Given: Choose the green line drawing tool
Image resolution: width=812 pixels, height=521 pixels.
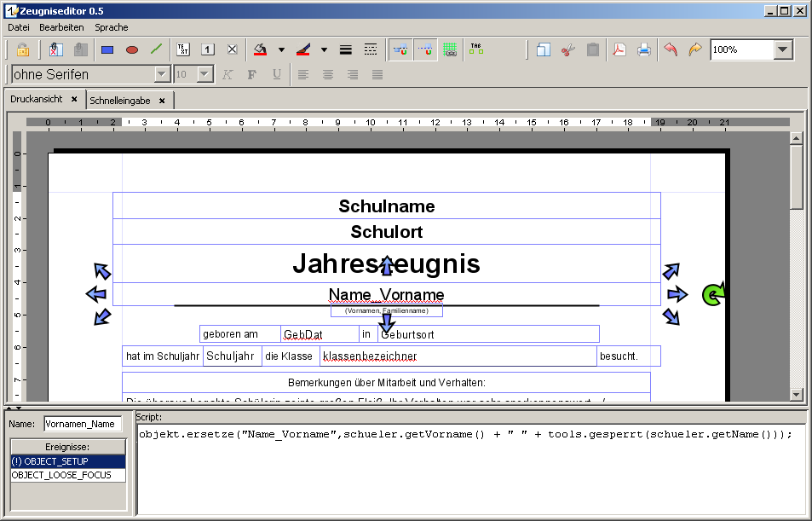Looking at the screenshot, I should click(x=156, y=49).
